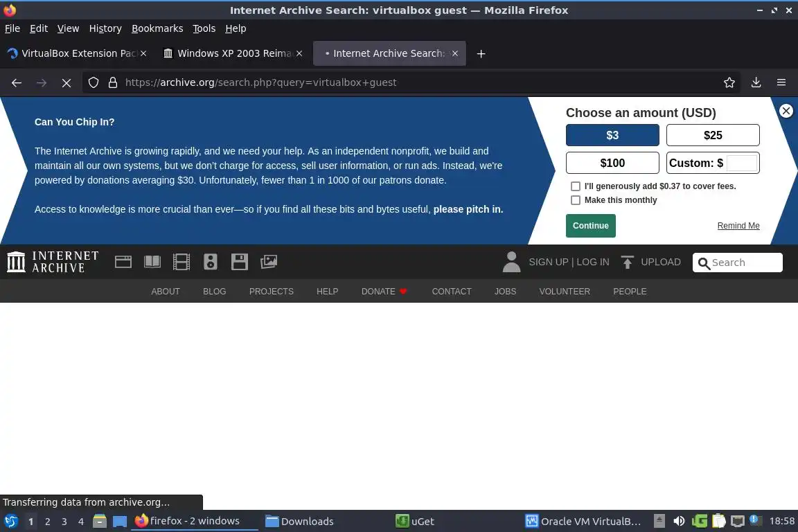
Task: Open the PROJECTS link
Action: 272,292
